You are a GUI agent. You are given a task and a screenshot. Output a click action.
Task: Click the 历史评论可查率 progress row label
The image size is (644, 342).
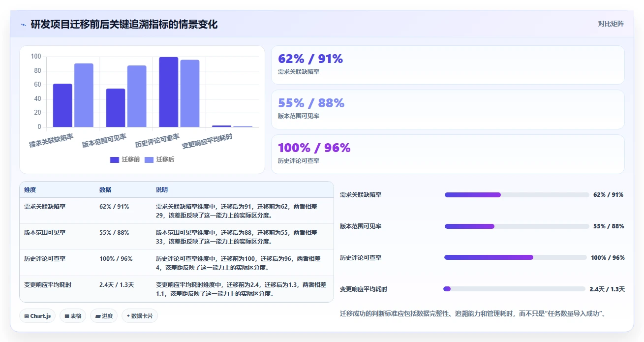pos(361,258)
